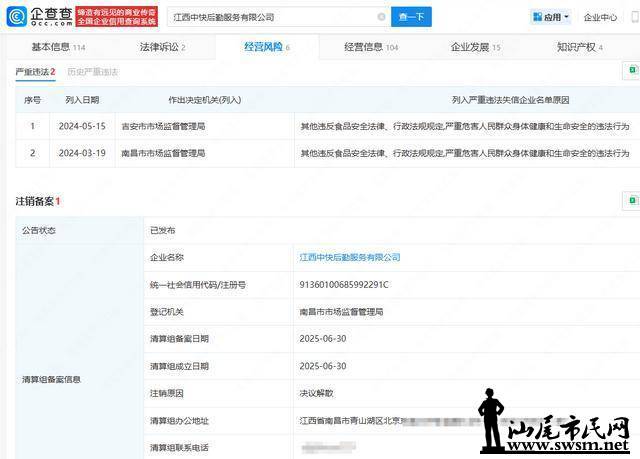Select the 经营风险 tab
Screen dimensions: 640x459
tap(266, 47)
